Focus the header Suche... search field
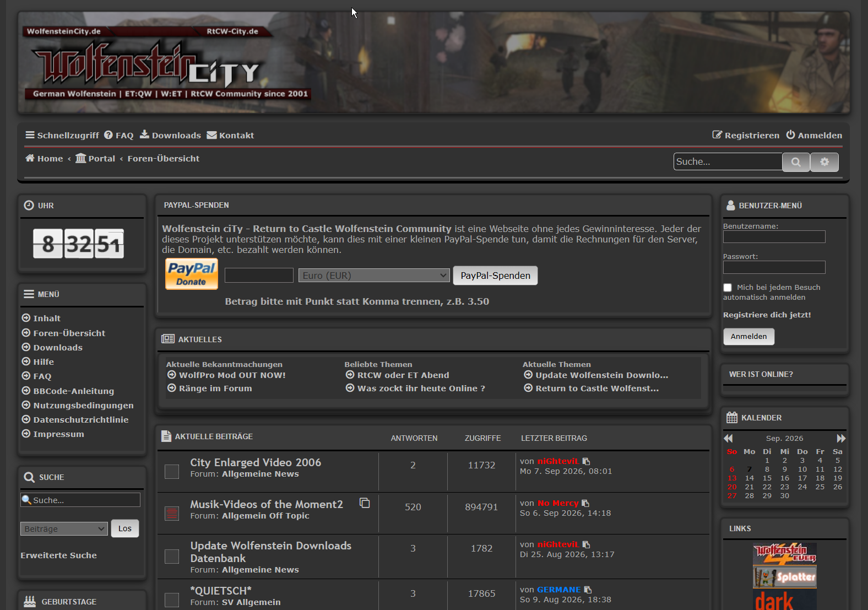Screen dimensions: 868x610 (x=728, y=161)
